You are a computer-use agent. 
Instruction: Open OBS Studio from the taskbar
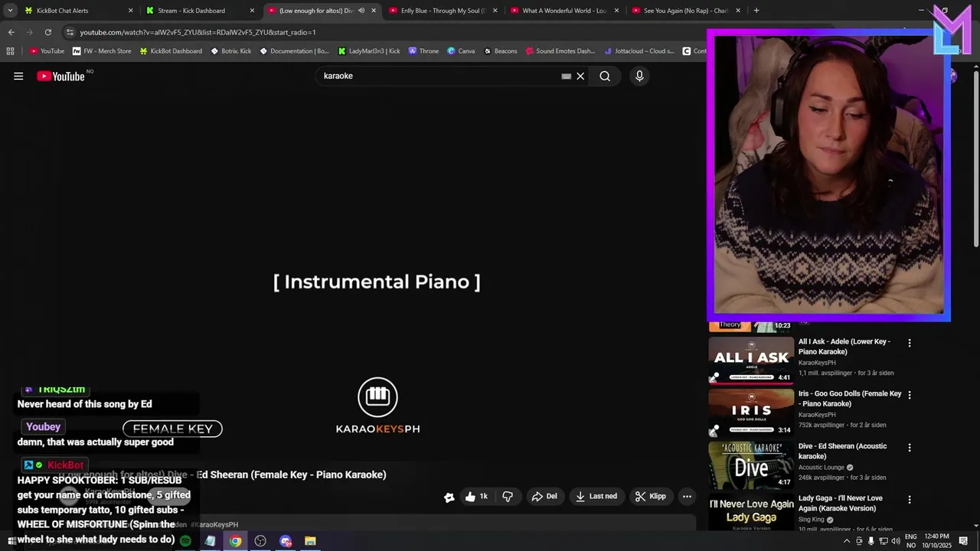pos(260,541)
